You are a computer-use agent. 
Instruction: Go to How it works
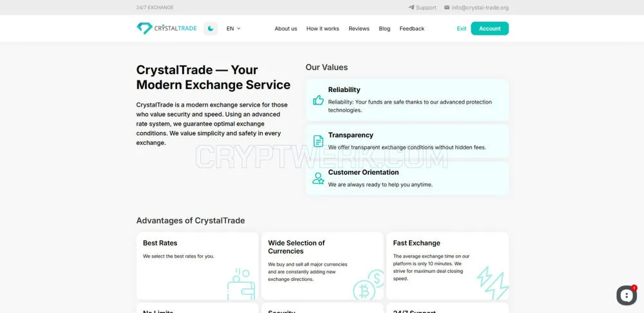[x=323, y=28]
